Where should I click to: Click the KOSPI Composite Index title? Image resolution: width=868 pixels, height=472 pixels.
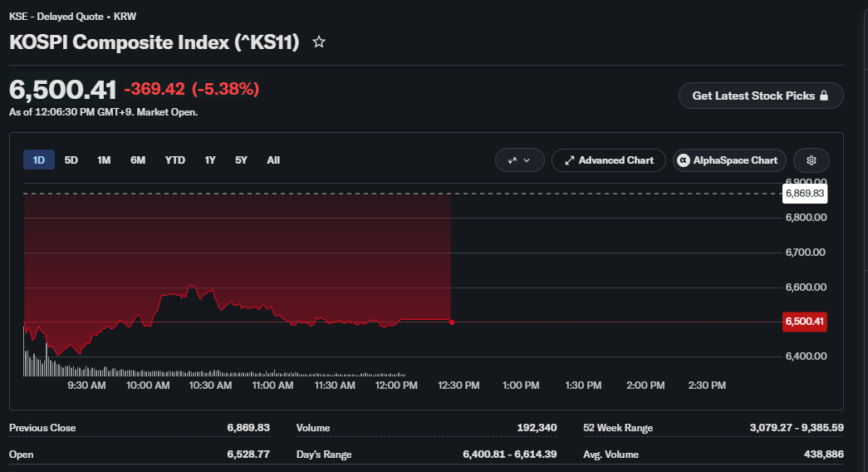coord(154,42)
